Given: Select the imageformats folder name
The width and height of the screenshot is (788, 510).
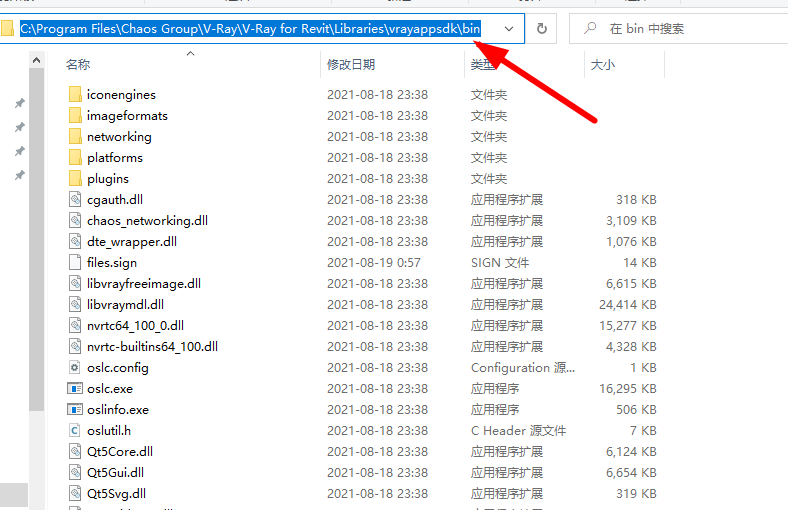Looking at the screenshot, I should (x=127, y=116).
